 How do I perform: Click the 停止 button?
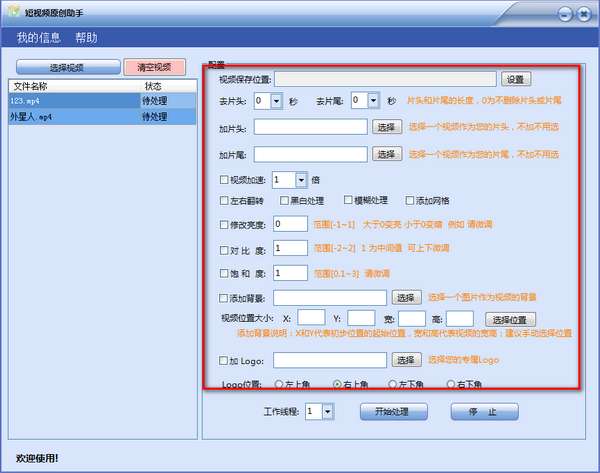tap(484, 412)
